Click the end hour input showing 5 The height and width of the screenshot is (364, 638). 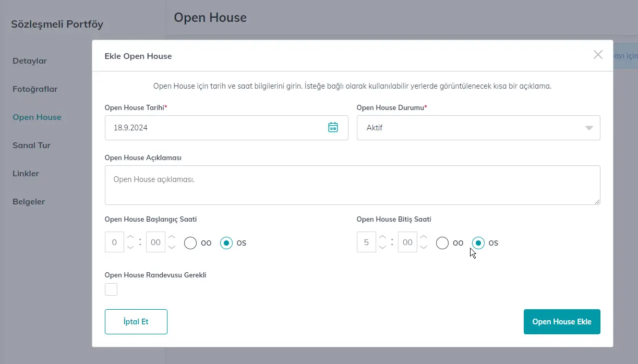(366, 242)
